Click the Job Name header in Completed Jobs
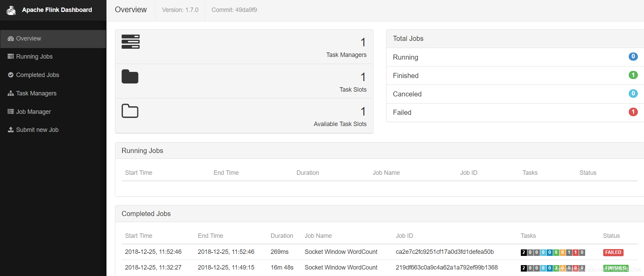644x276 pixels. click(x=318, y=236)
